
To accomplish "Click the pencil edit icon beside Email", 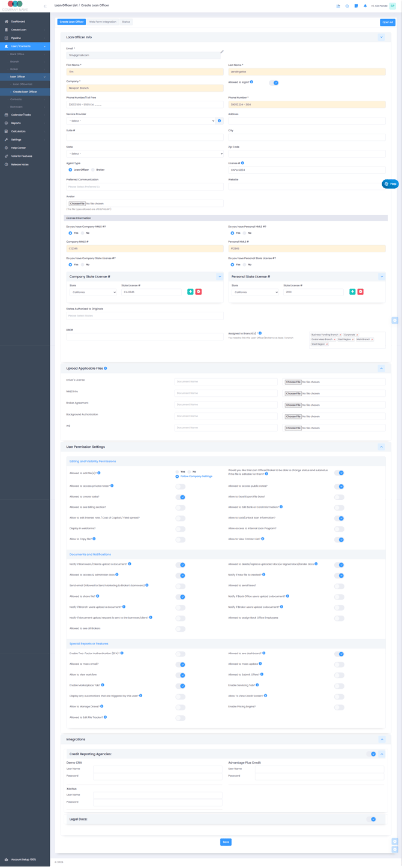I will pyautogui.click(x=222, y=52).
